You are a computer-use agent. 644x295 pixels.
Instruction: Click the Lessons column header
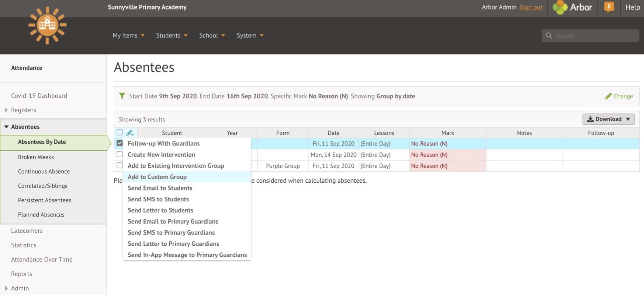[384, 133]
